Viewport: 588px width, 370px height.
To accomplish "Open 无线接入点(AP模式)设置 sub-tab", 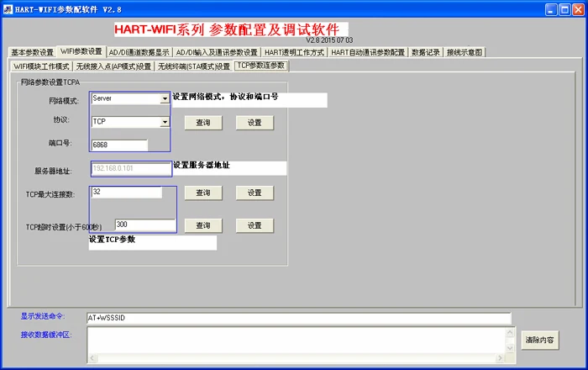I will click(113, 66).
